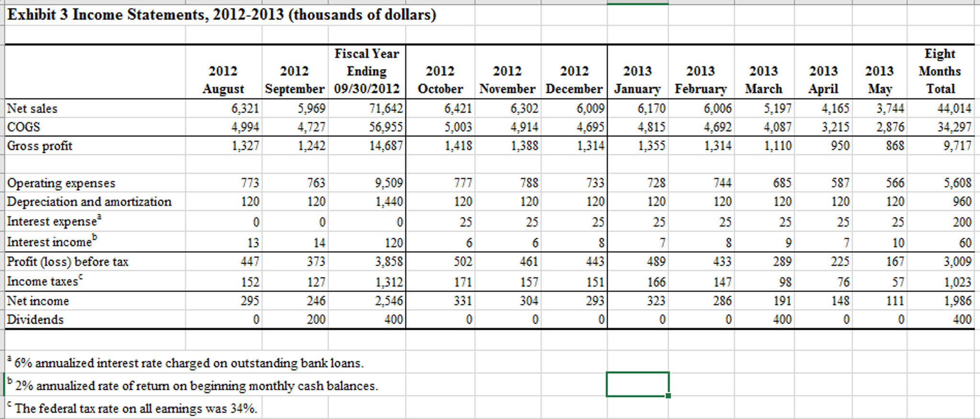980x419 pixels.
Task: Click December net income value 293
Action: [x=595, y=301]
